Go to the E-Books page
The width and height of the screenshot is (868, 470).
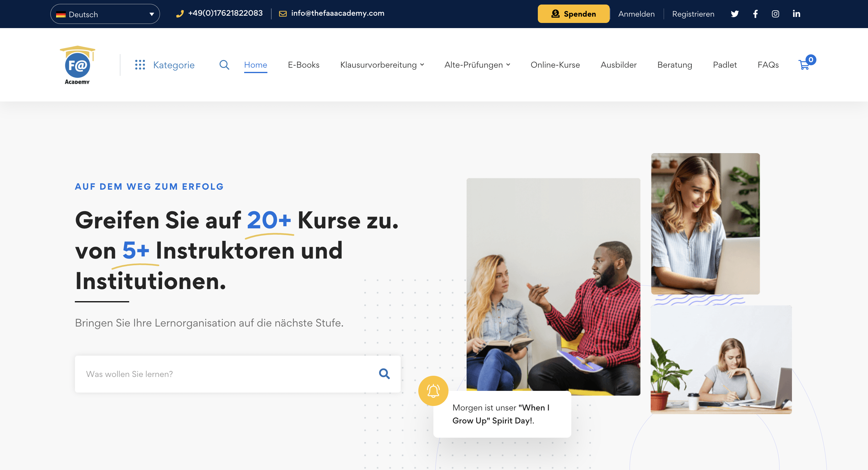coord(303,65)
